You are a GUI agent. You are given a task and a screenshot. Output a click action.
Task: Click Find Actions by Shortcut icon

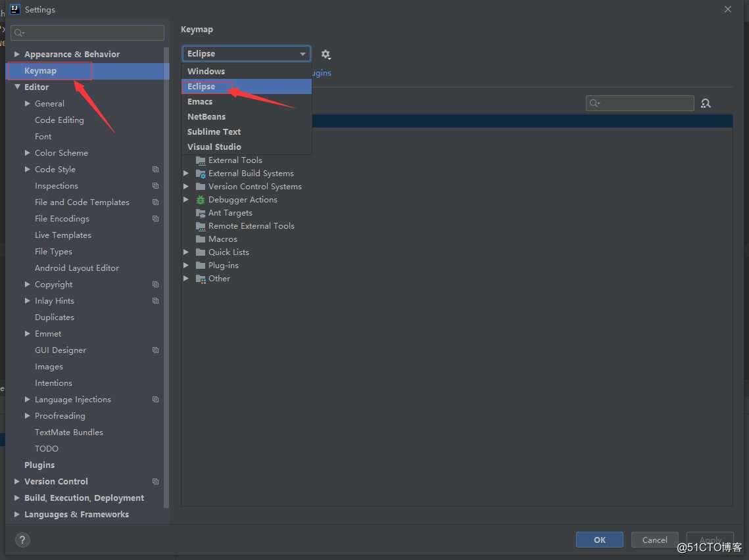point(706,103)
